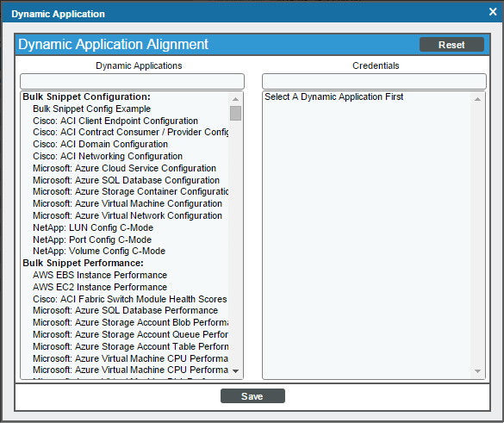Click the Reset button
Image resolution: width=504 pixels, height=423 pixels.
[451, 44]
